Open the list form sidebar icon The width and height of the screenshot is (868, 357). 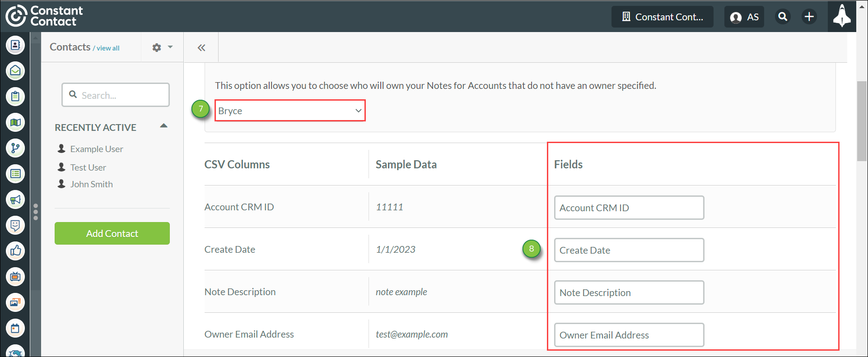click(x=15, y=174)
